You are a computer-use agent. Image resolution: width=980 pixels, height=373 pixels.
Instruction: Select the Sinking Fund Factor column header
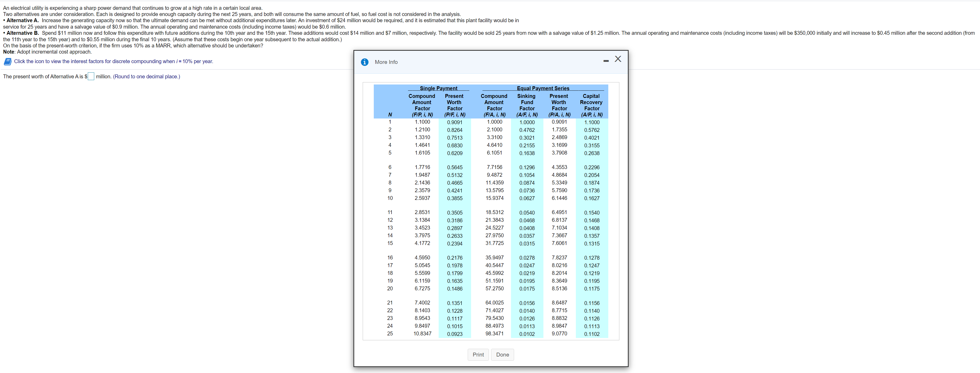(526, 105)
